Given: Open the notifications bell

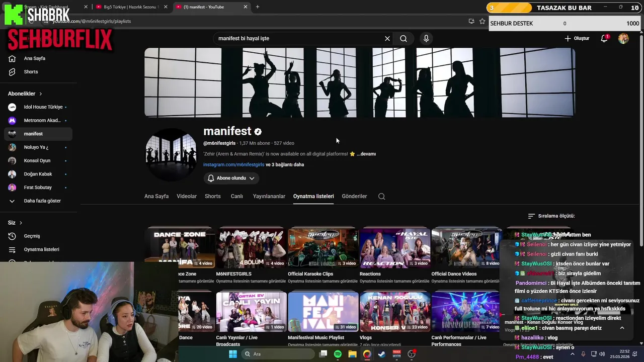Looking at the screenshot, I should pyautogui.click(x=605, y=38).
